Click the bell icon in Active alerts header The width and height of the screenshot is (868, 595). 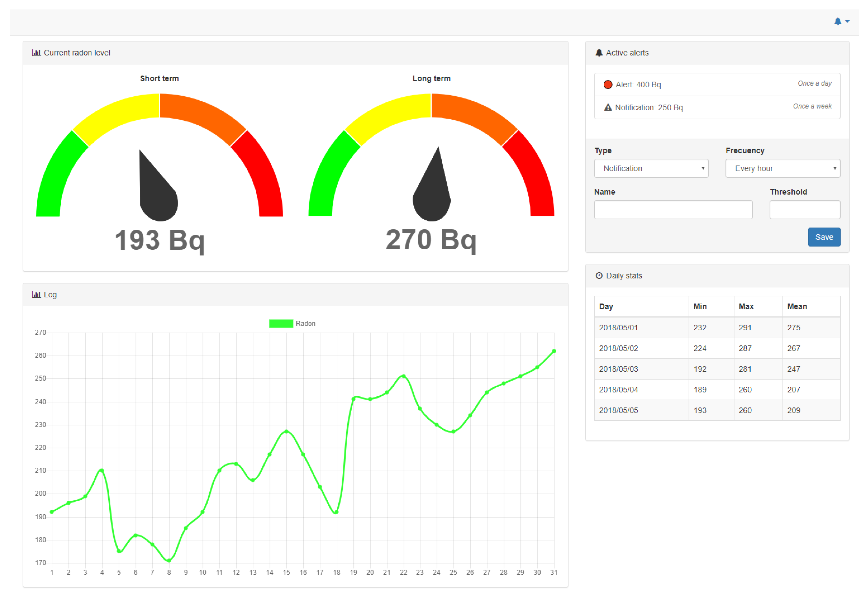coord(599,53)
